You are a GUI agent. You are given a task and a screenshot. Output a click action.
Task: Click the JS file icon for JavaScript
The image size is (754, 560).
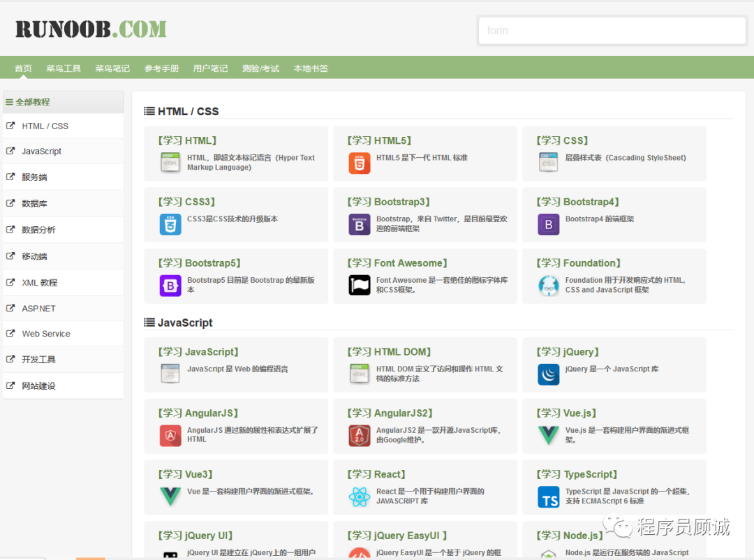click(x=170, y=374)
